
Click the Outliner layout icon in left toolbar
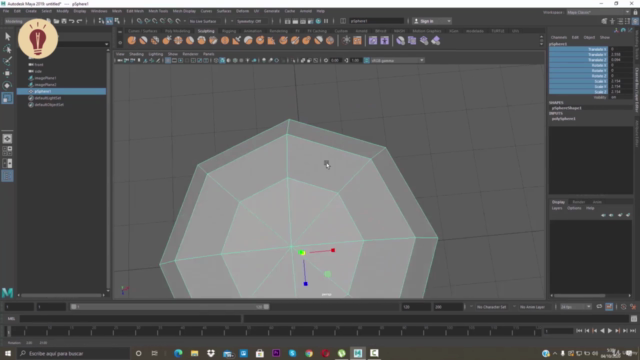click(x=7, y=176)
